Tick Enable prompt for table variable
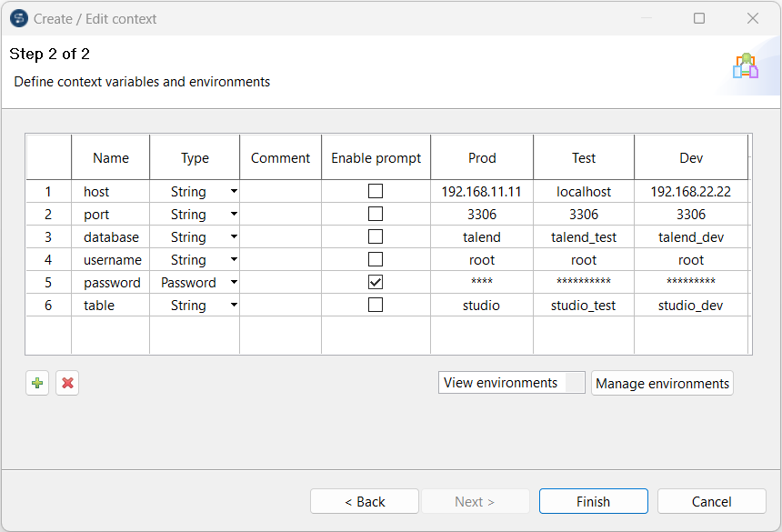 pyautogui.click(x=376, y=306)
